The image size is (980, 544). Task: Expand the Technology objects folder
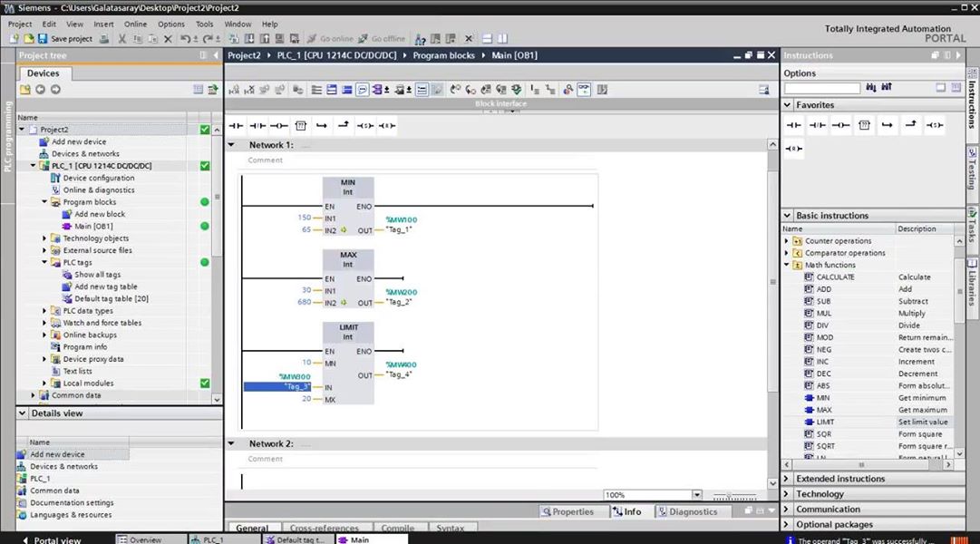click(44, 238)
